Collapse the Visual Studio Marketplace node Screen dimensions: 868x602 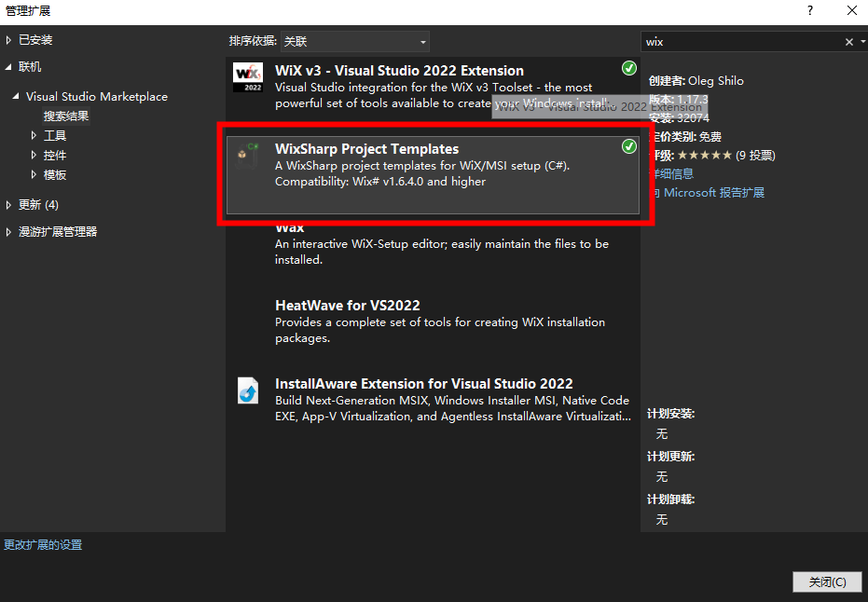[16, 96]
